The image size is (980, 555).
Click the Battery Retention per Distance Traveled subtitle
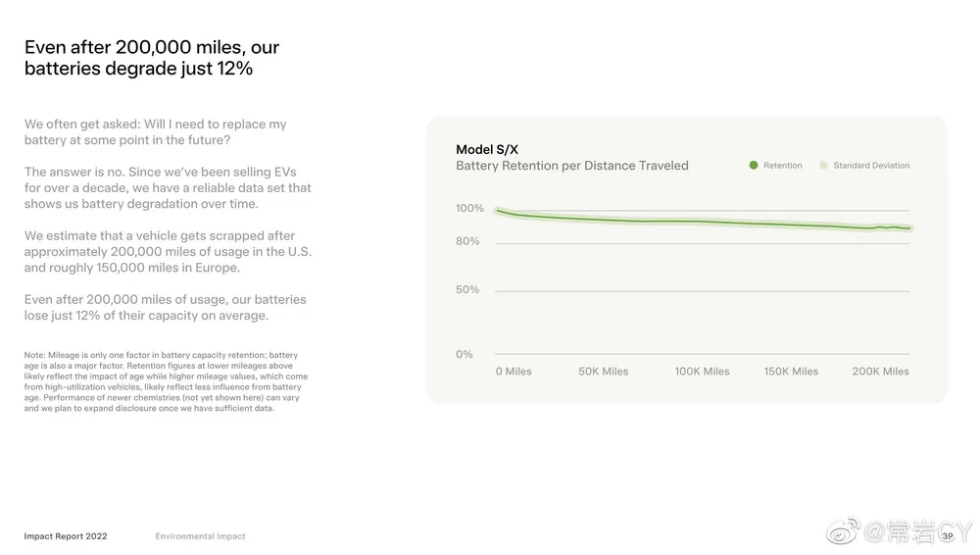572,166
